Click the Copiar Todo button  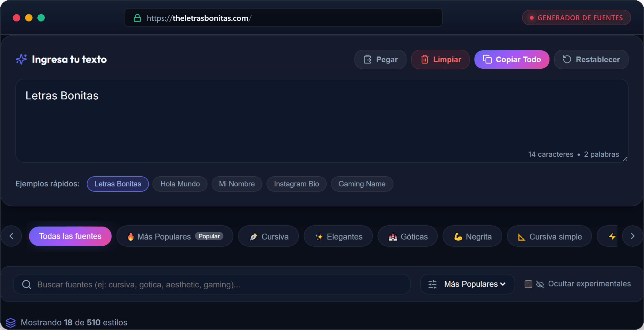click(512, 59)
